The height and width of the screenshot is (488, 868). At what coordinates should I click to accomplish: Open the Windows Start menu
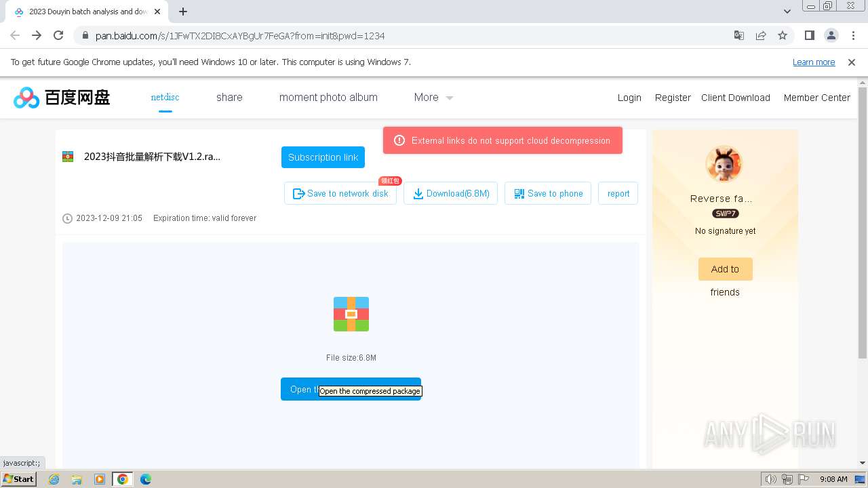coord(18,479)
